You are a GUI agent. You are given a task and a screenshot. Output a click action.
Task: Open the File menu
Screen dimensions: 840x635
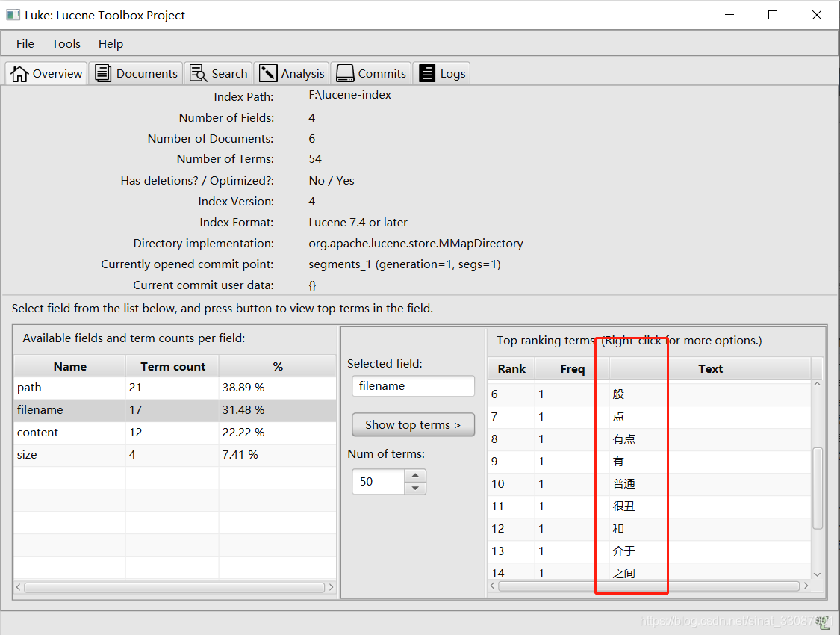[x=25, y=44]
